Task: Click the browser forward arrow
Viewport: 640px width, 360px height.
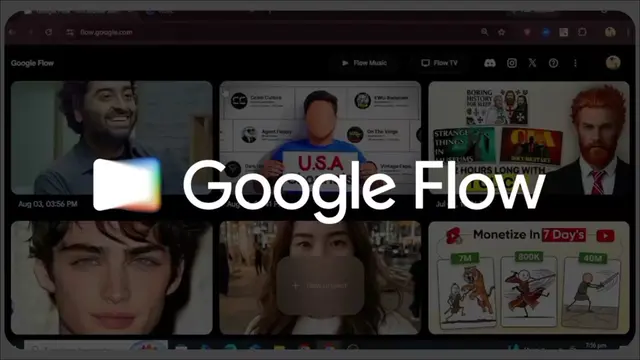Action: click(30, 32)
